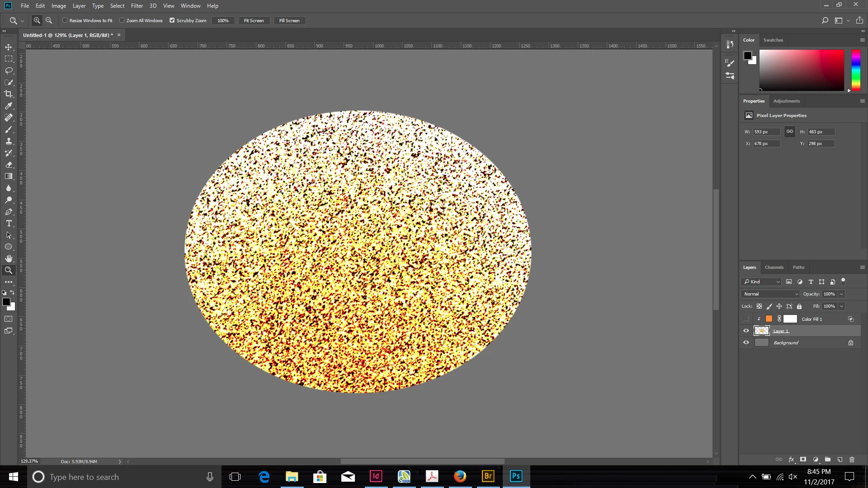Disable the Scrubby Zoom checkbox
The width and height of the screenshot is (868, 488).
click(x=172, y=20)
